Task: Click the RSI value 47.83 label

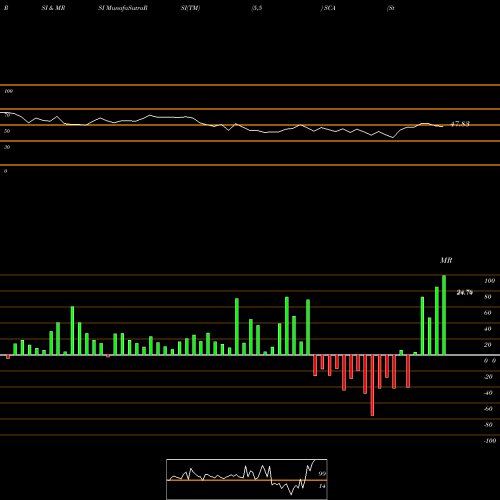Action: click(460, 124)
